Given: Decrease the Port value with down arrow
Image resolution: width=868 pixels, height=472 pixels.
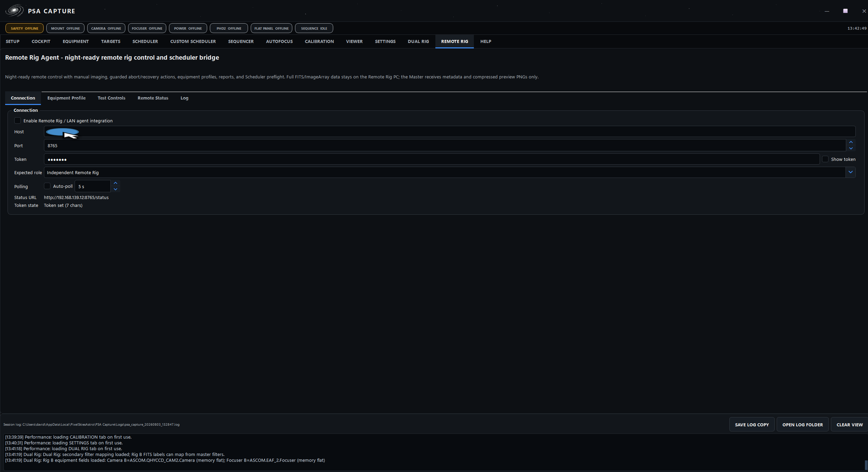Looking at the screenshot, I should (x=851, y=148).
